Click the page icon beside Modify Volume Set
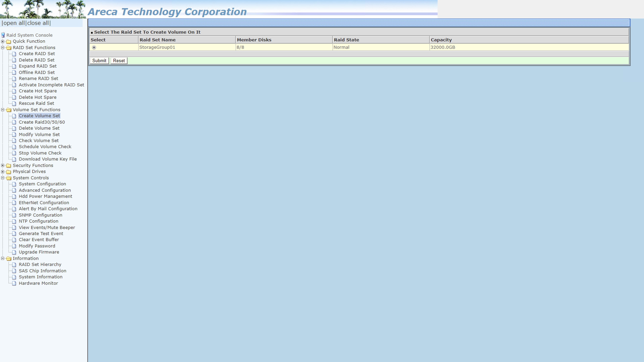The image size is (644, 362). tap(14, 135)
